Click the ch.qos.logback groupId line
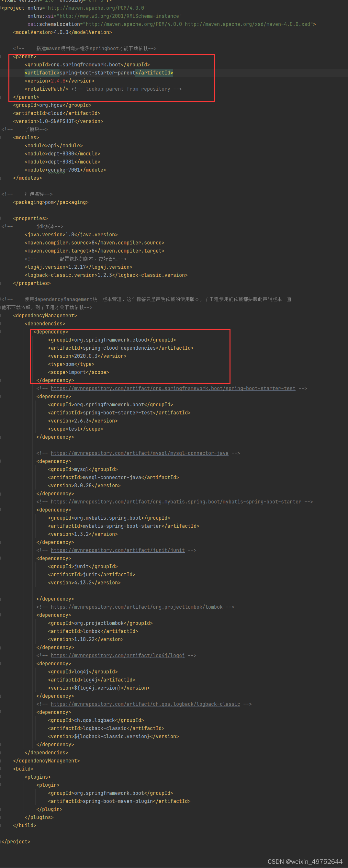Screen dimensions: 348x868 coord(96,720)
